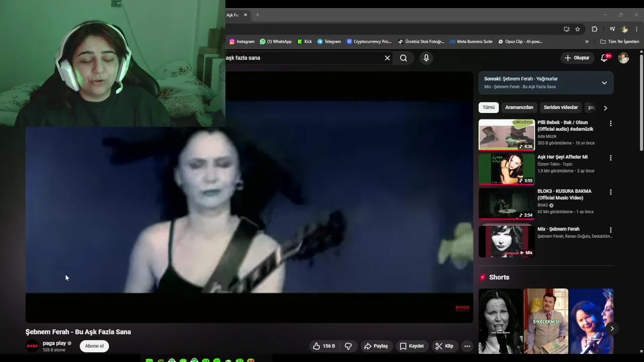Open the Telegram bookmark
This screenshot has width=644, height=362.
329,42
